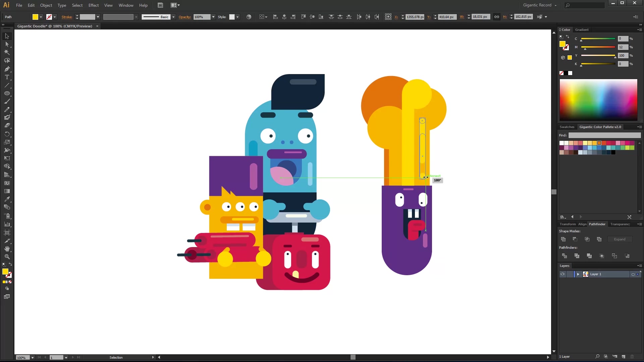
Task: Select the Lasso tool
Action: (x=7, y=61)
